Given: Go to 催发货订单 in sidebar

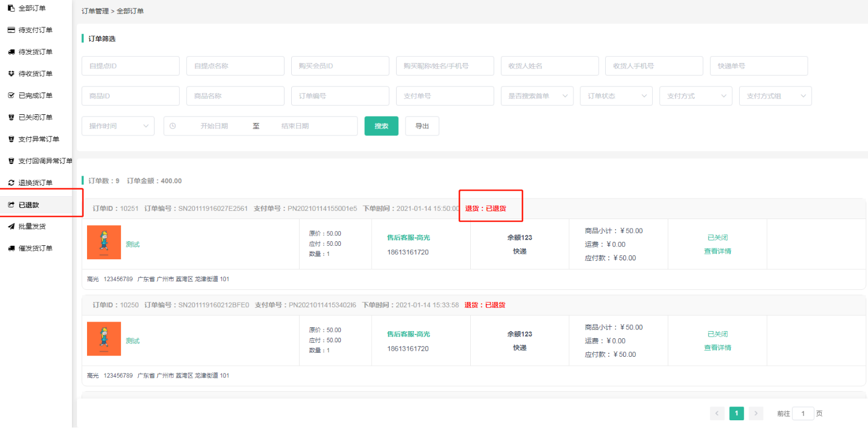Looking at the screenshot, I should tap(35, 248).
